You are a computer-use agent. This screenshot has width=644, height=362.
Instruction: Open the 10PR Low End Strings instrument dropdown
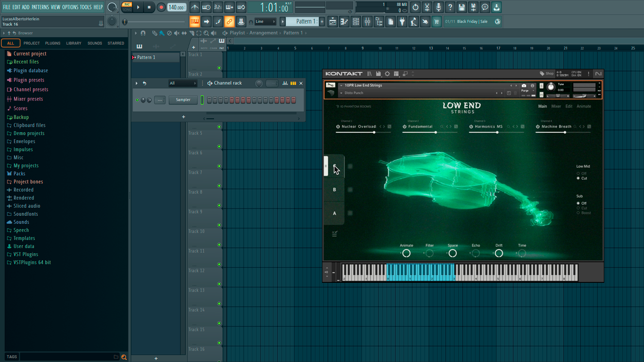tap(341, 86)
